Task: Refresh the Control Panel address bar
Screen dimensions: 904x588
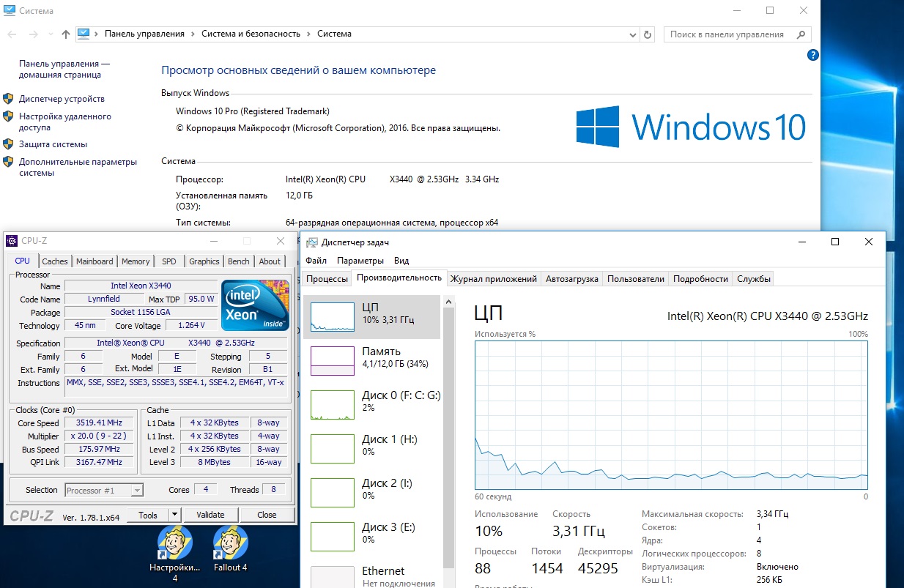Action: tap(648, 34)
